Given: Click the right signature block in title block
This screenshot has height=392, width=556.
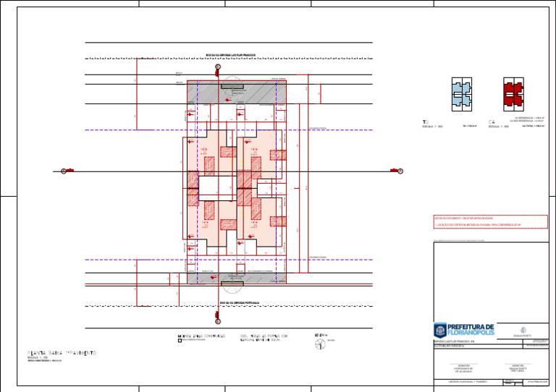Looking at the screenshot, I should pyautogui.click(x=518, y=369).
